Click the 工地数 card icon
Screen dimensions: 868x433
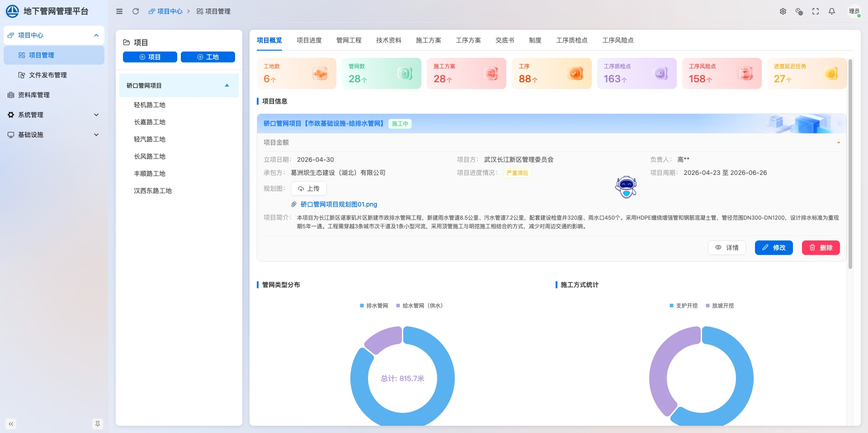point(320,73)
